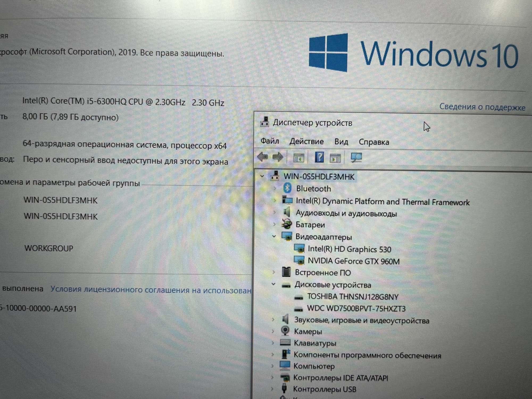Open the license agreement terms link
Screen dimensions: 532x399
(x=151, y=290)
